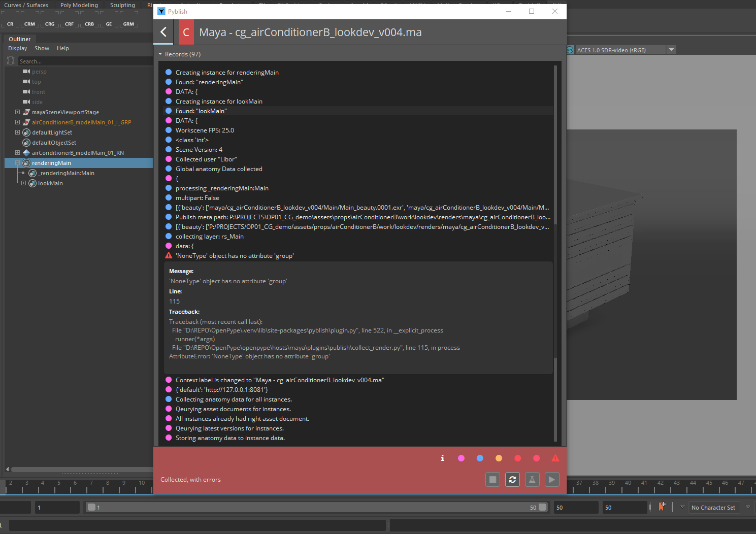Click the red C plugin badge icon
756x534 pixels.
pos(186,32)
